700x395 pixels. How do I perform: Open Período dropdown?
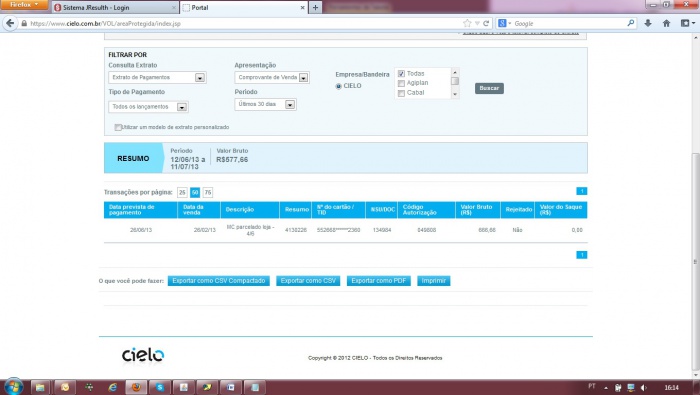265,104
